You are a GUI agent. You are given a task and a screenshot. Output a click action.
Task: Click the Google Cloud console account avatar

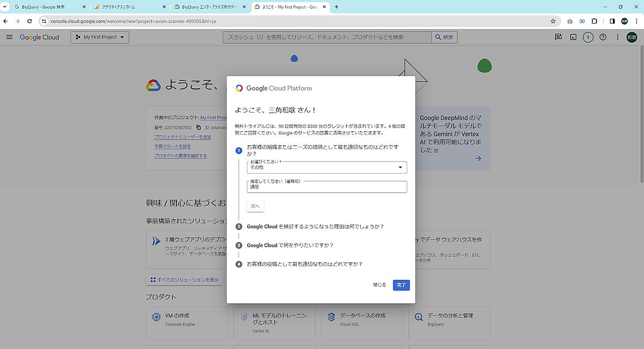coord(632,37)
